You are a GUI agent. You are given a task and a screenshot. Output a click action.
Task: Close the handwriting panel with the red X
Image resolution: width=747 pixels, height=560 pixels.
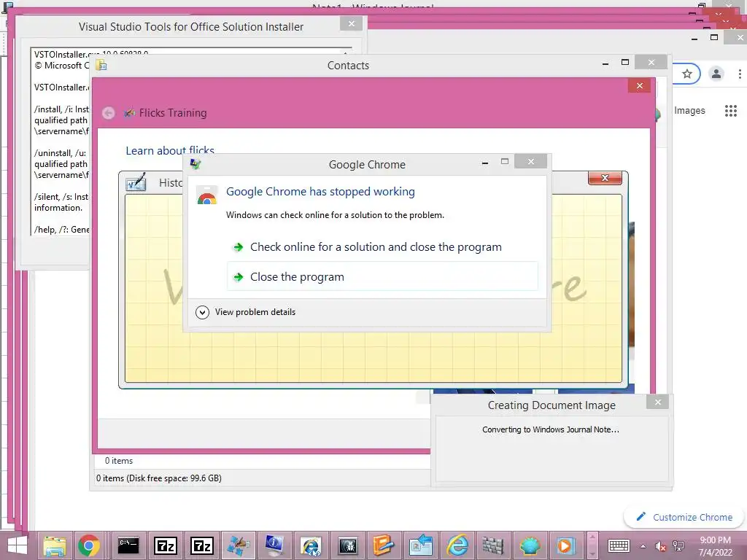click(605, 178)
